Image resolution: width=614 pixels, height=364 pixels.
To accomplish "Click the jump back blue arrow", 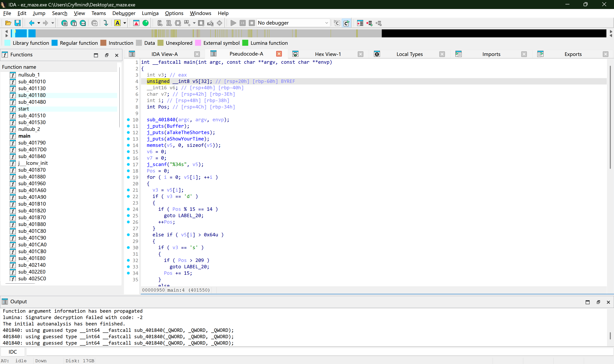I will 31,23.
